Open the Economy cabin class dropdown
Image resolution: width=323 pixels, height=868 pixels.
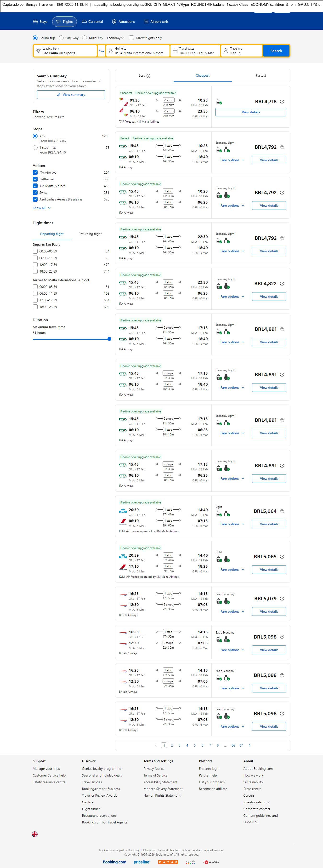click(115, 38)
